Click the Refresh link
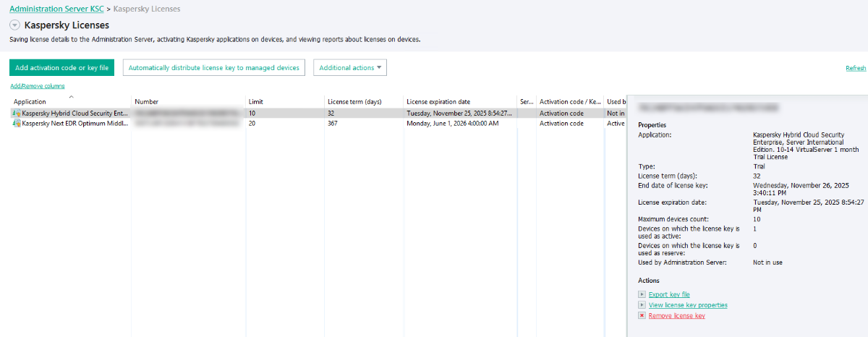The height and width of the screenshot is (337, 868). [856, 68]
